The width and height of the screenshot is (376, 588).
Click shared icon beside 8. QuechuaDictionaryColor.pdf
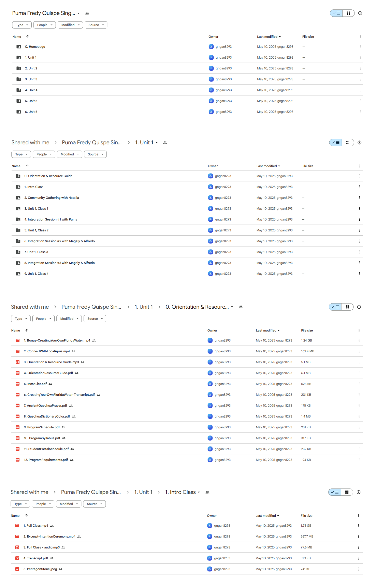(74, 416)
